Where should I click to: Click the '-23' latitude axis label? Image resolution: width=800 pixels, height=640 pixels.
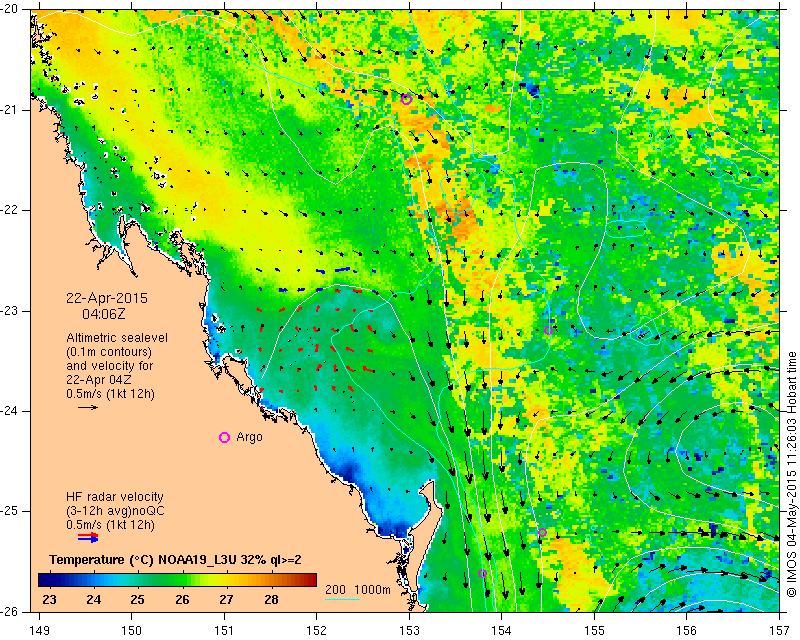10,311
